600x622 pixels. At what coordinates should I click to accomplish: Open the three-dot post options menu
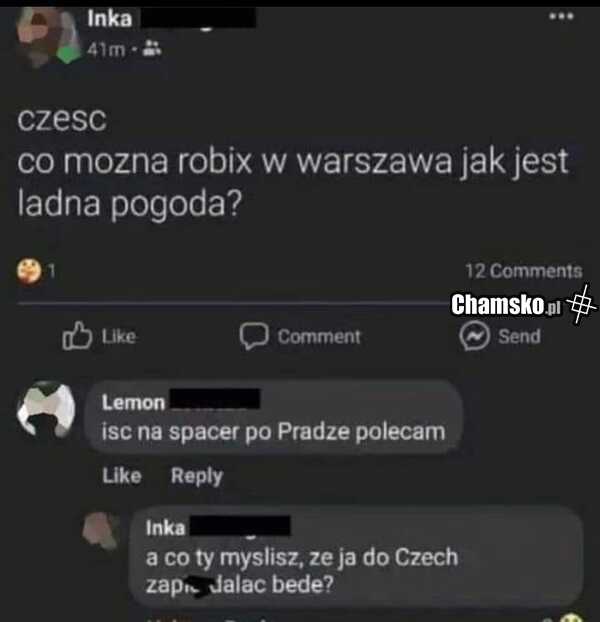pyautogui.click(x=561, y=16)
